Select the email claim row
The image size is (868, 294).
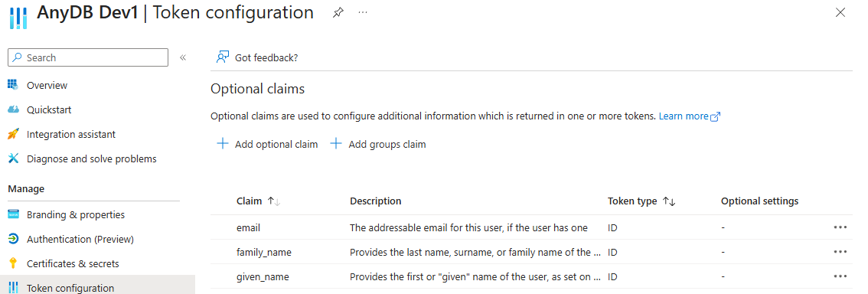point(531,227)
